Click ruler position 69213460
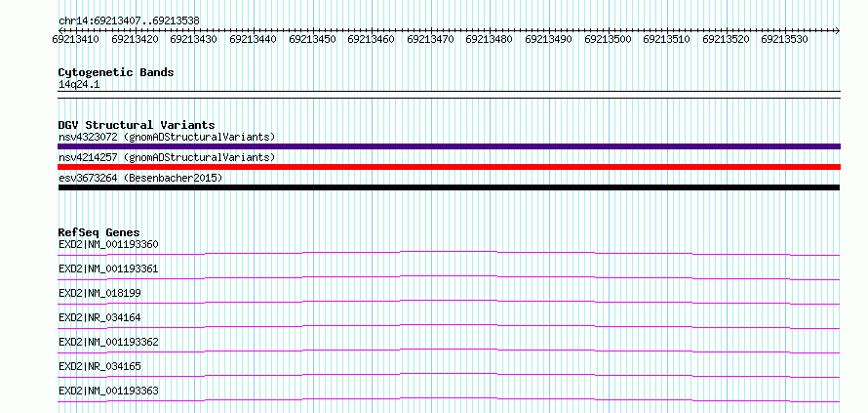The height and width of the screenshot is (413, 868). click(371, 39)
